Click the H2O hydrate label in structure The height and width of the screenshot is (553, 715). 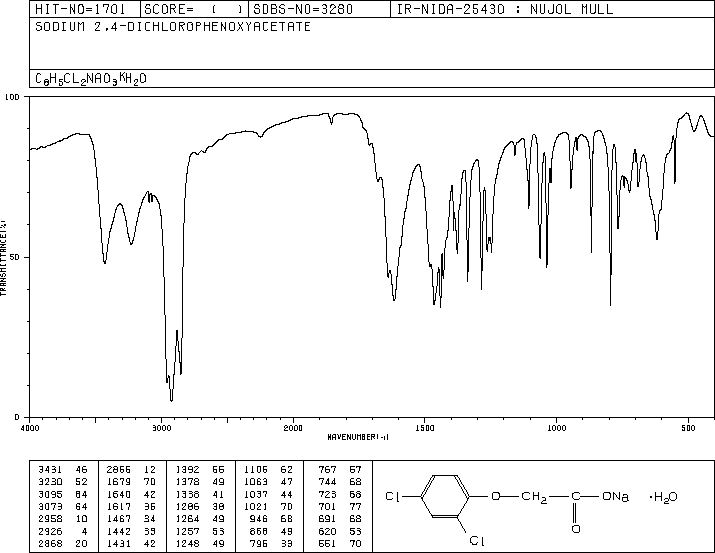coord(663,497)
